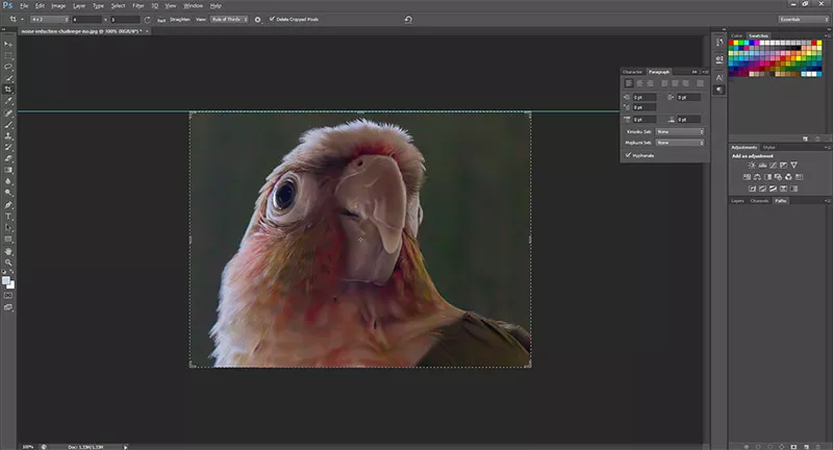
Task: Collapse the Character/Paragraph panel with double arrows
Action: [694, 72]
